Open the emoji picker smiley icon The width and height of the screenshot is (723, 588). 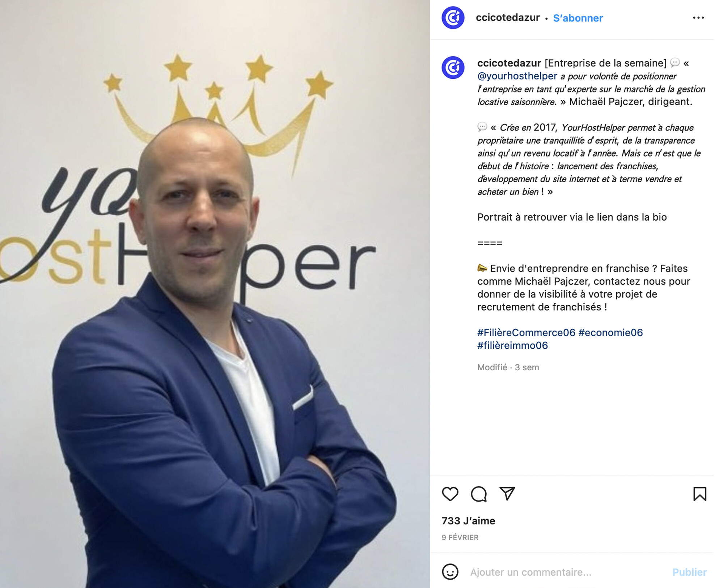point(450,572)
